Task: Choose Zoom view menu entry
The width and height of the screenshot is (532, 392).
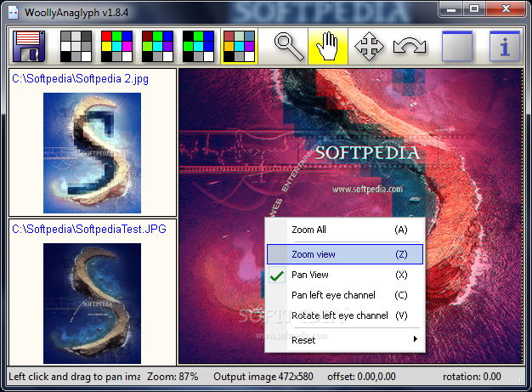Action: (345, 254)
